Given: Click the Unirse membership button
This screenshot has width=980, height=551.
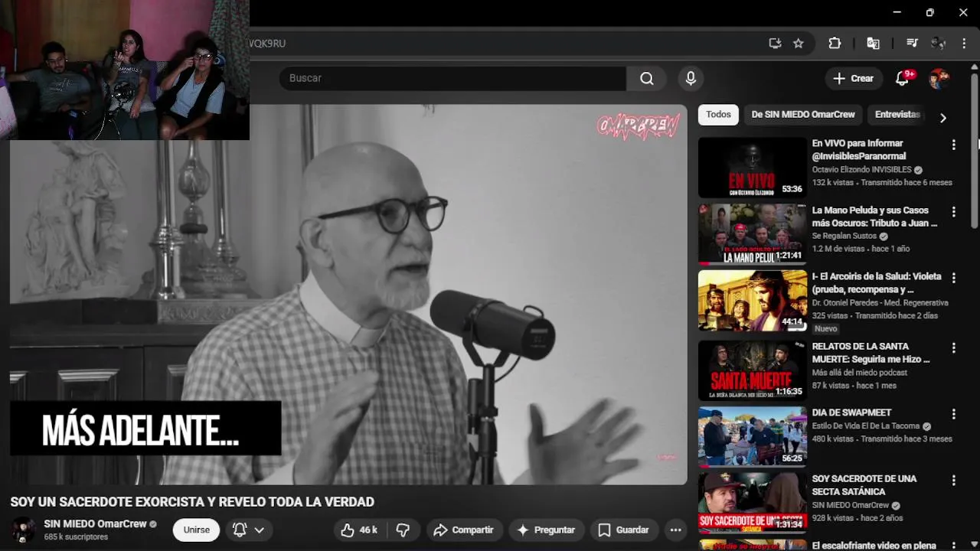Looking at the screenshot, I should (196, 530).
